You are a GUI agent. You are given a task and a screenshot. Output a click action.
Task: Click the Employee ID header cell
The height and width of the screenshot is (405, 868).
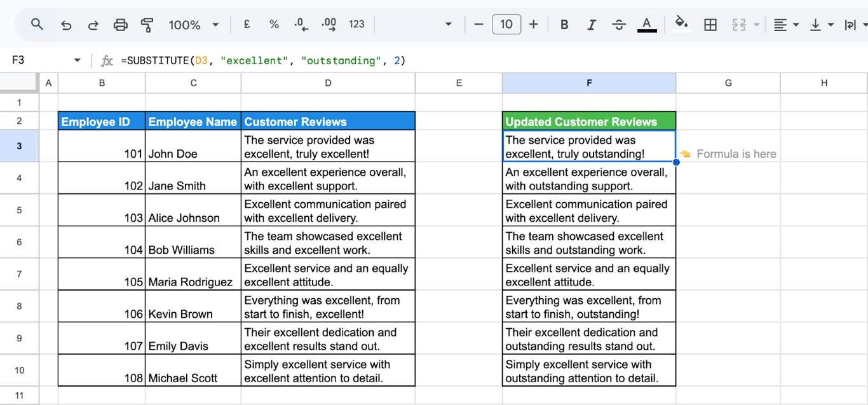(102, 121)
